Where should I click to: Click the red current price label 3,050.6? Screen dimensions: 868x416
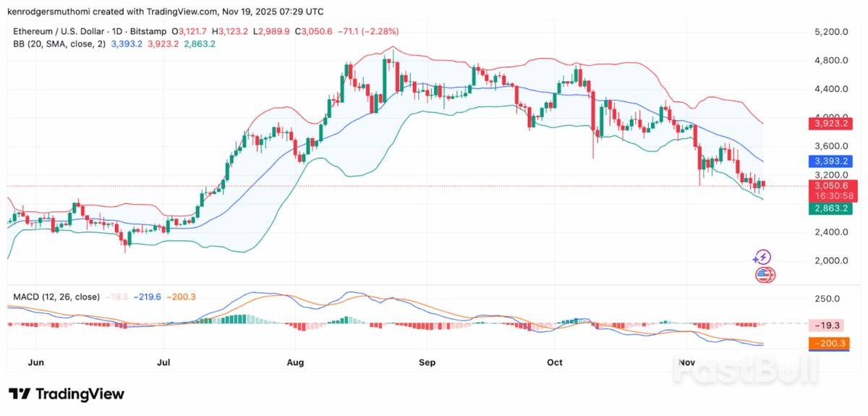coord(828,186)
